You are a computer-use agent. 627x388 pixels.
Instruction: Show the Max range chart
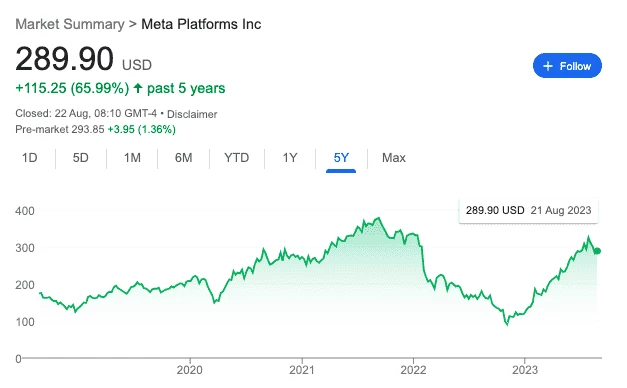(x=394, y=158)
